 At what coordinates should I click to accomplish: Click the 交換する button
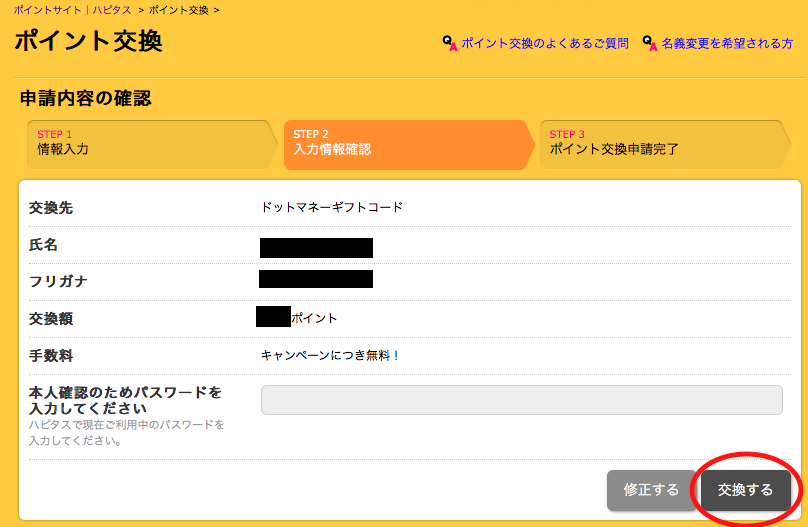click(746, 490)
